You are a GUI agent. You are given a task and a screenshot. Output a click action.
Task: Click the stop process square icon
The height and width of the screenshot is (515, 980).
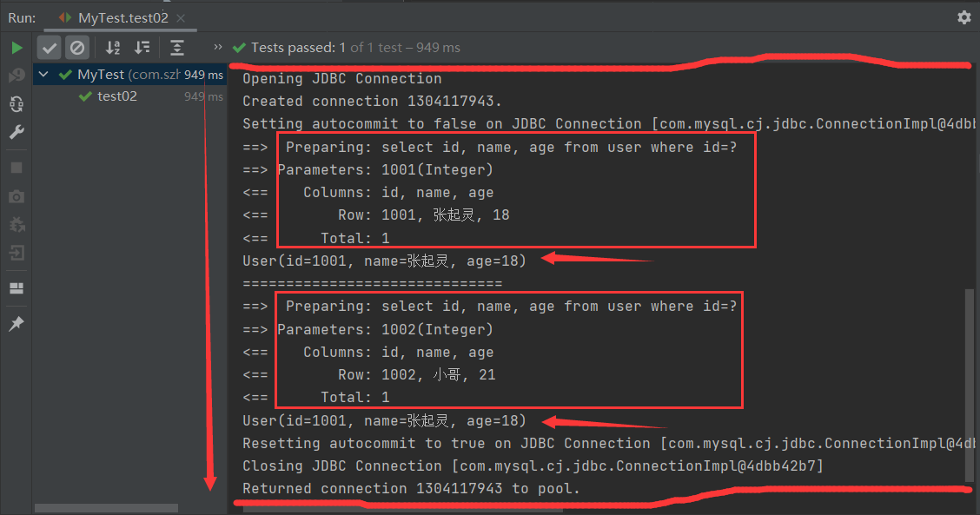tap(17, 168)
